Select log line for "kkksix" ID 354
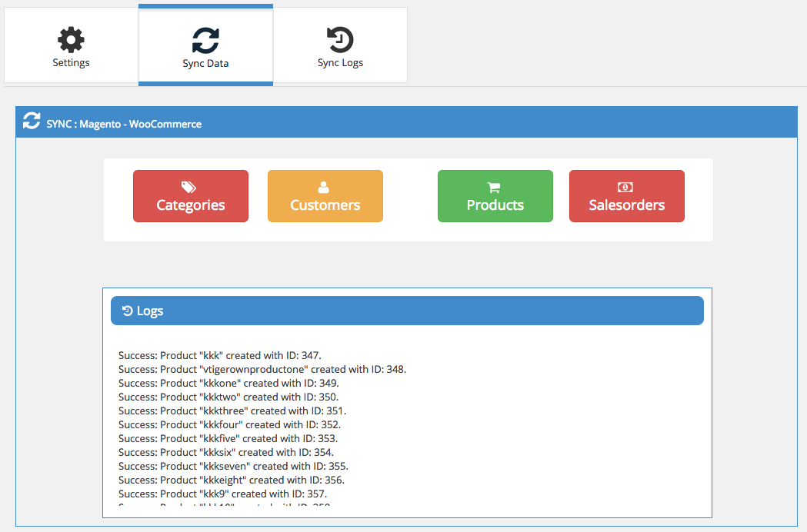This screenshot has height=532, width=807. pos(226,453)
